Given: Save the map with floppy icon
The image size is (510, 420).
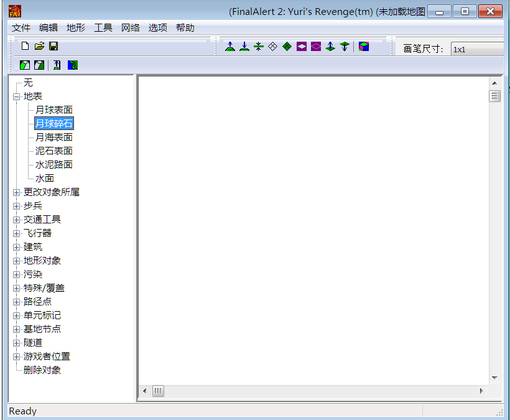Looking at the screenshot, I should click(x=53, y=46).
